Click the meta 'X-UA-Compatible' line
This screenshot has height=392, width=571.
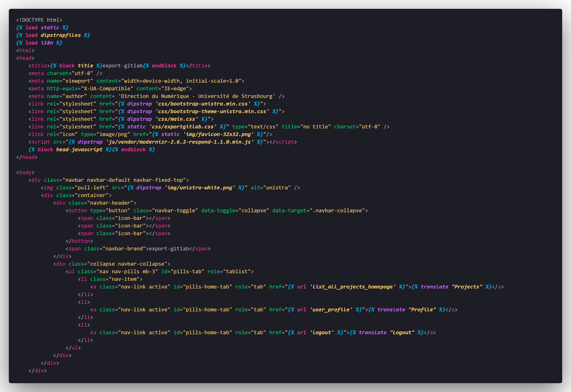click(110, 88)
